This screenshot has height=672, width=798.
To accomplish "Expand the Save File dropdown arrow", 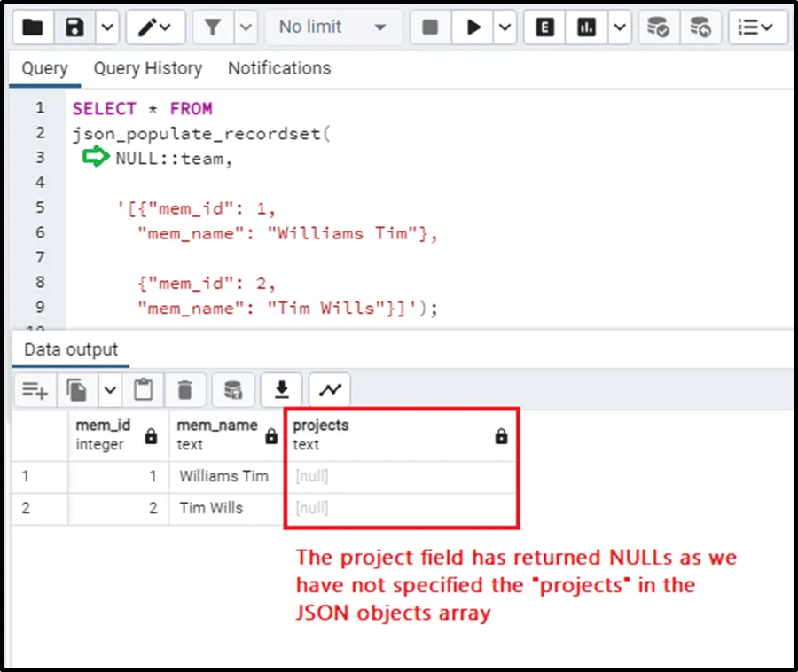I will 107,27.
